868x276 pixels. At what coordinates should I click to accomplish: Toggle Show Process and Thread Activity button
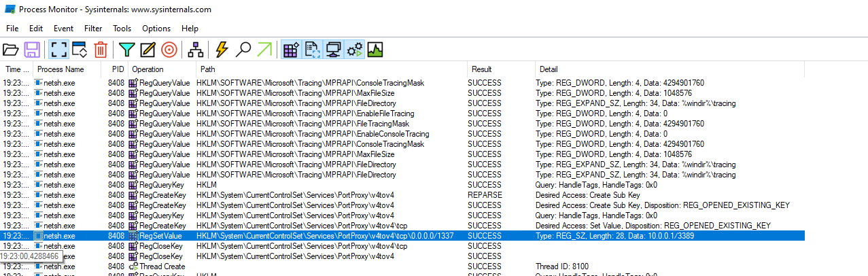tap(354, 50)
